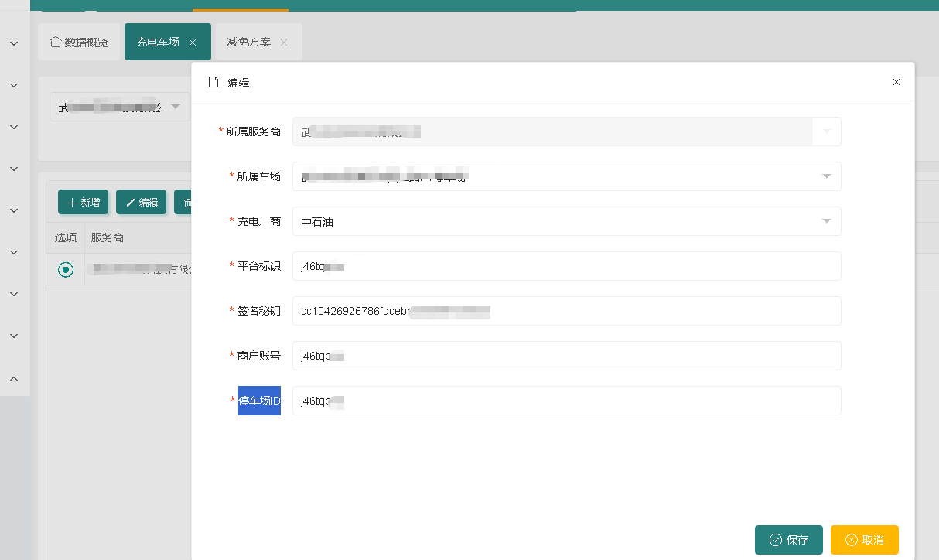Click the 保存 button
This screenshot has width=939, height=560.
tap(788, 540)
